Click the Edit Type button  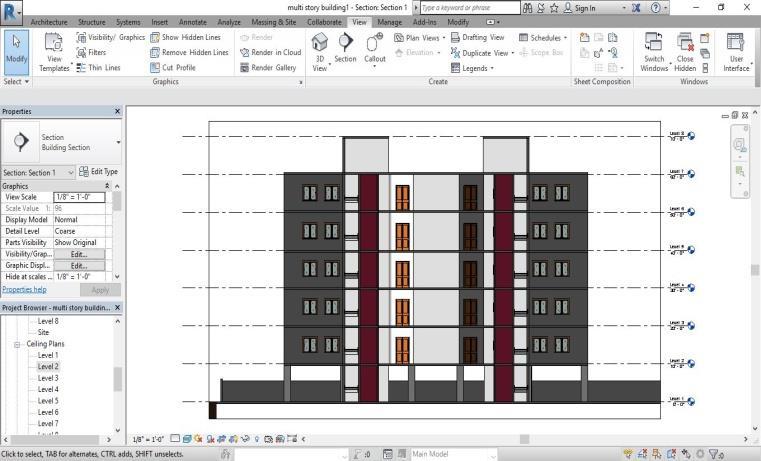[99, 172]
